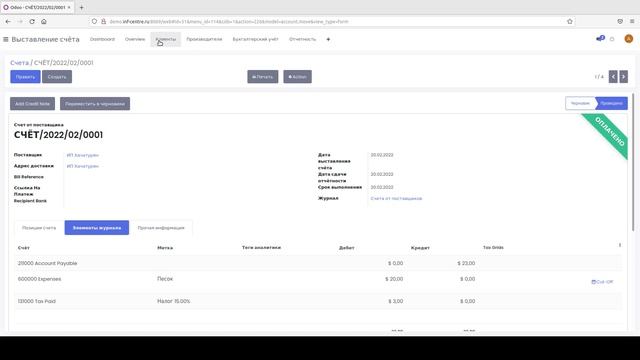Open the Overview menu
The height and width of the screenshot is (360, 640).
click(135, 39)
